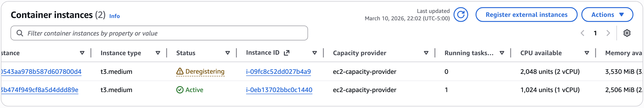Sort by CPU available column arrow

coord(586,53)
